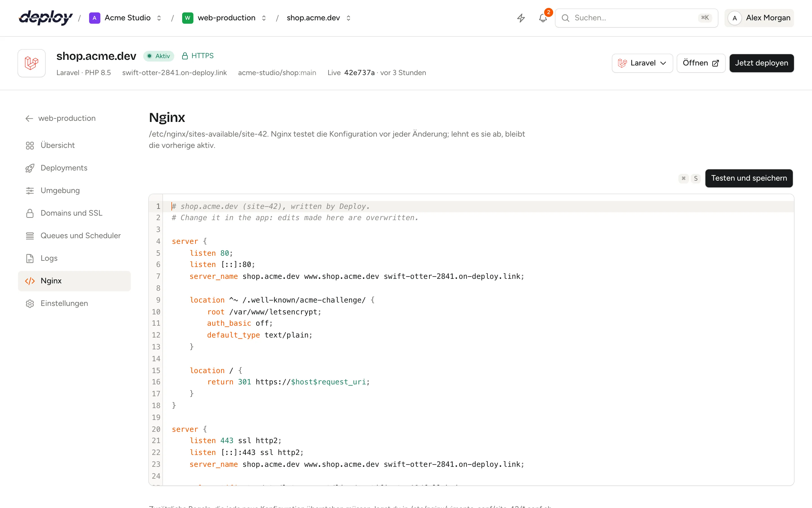
Task: Click the deploy logo
Action: coord(46,17)
